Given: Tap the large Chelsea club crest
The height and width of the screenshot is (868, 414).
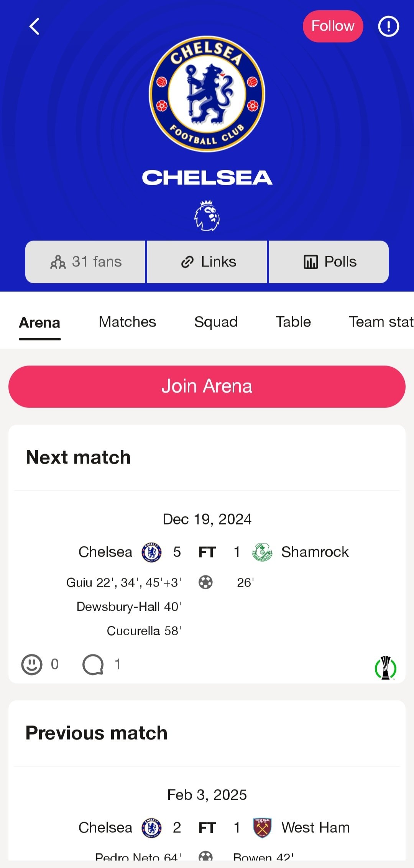Looking at the screenshot, I should 207,94.
